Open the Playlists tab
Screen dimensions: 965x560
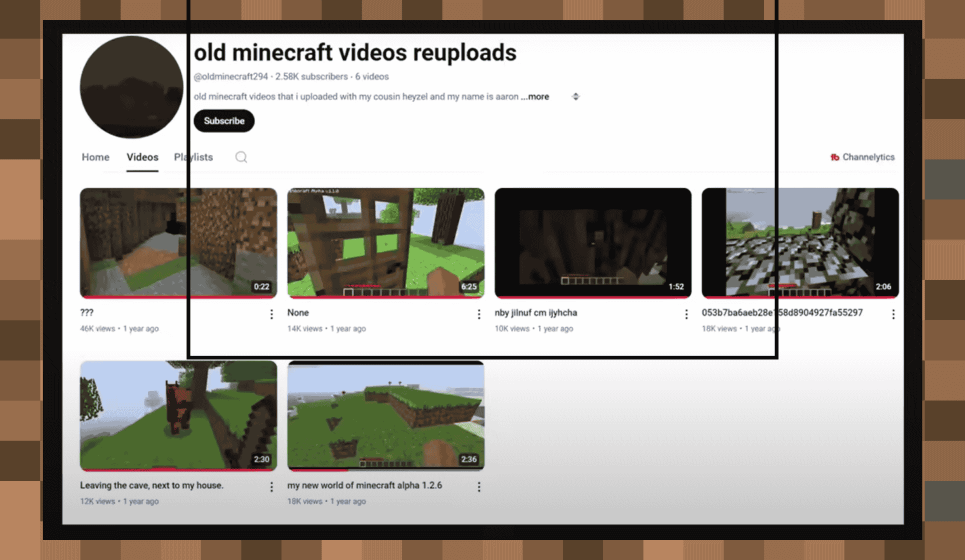click(193, 157)
